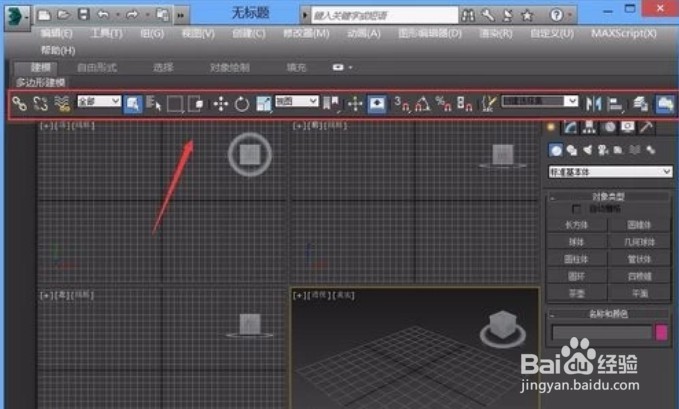The image size is (679, 409).
Task: Open Edit Named Selection Sets
Action: (488, 104)
